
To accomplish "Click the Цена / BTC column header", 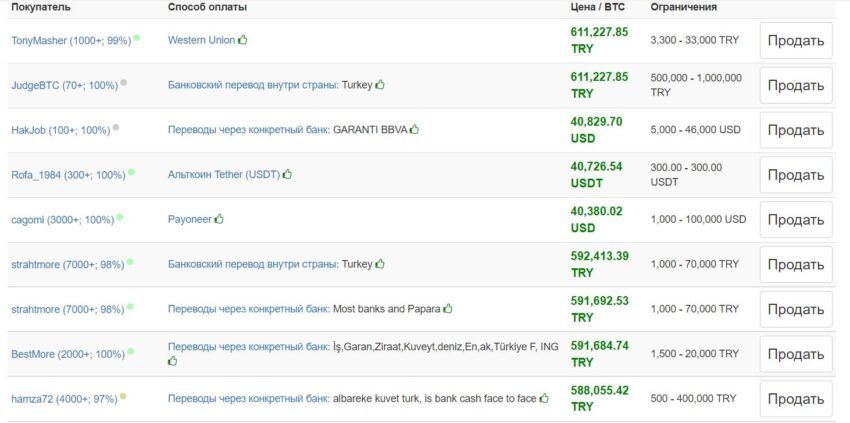I will pyautogui.click(x=597, y=8).
